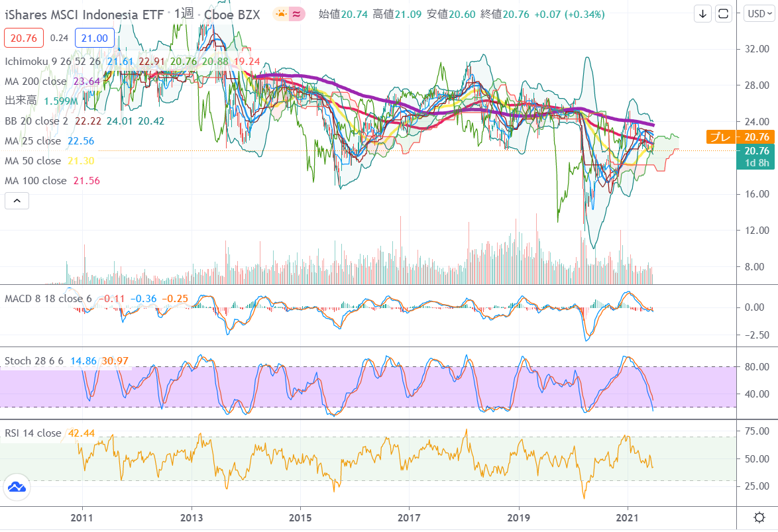Viewport: 778px width, 532px height.
Task: Open the USD currency dropdown
Action: [x=760, y=14]
